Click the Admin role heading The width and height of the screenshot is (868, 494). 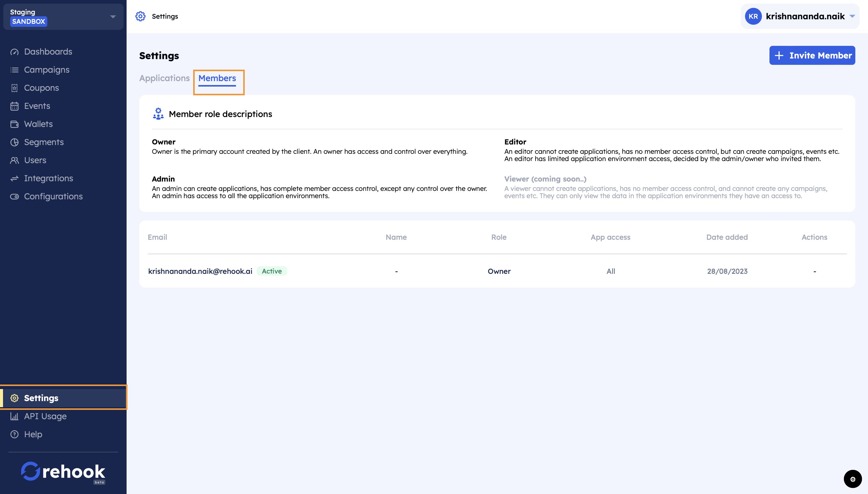[x=163, y=179]
